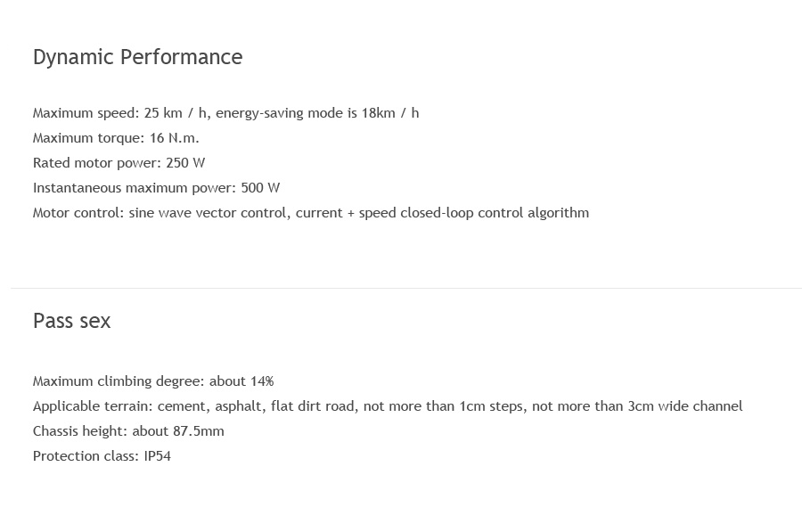Click the horizontal divider between sections

click(x=405, y=288)
